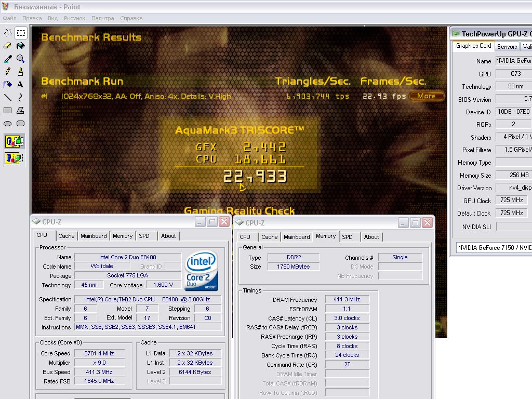Click the Core Voltage value 1.600 V
The image size is (532, 399).
[x=163, y=285]
